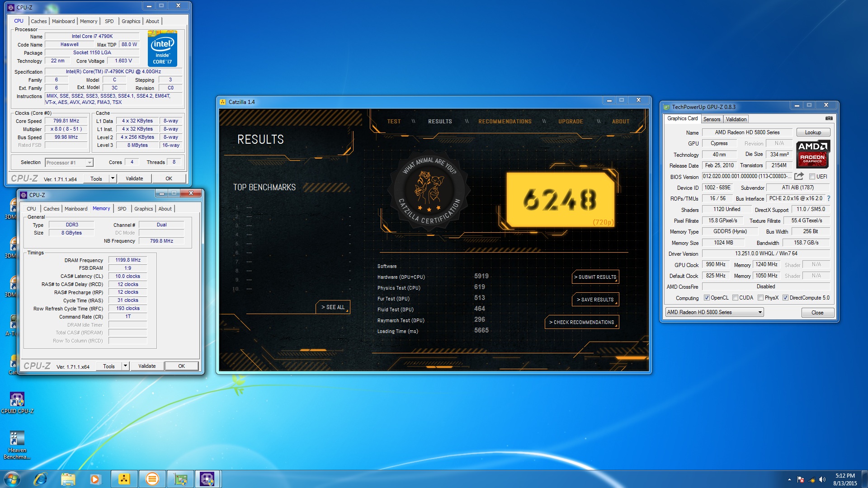Toggle the CUDA checkbox
This screenshot has width=868, height=488.
[x=735, y=298]
